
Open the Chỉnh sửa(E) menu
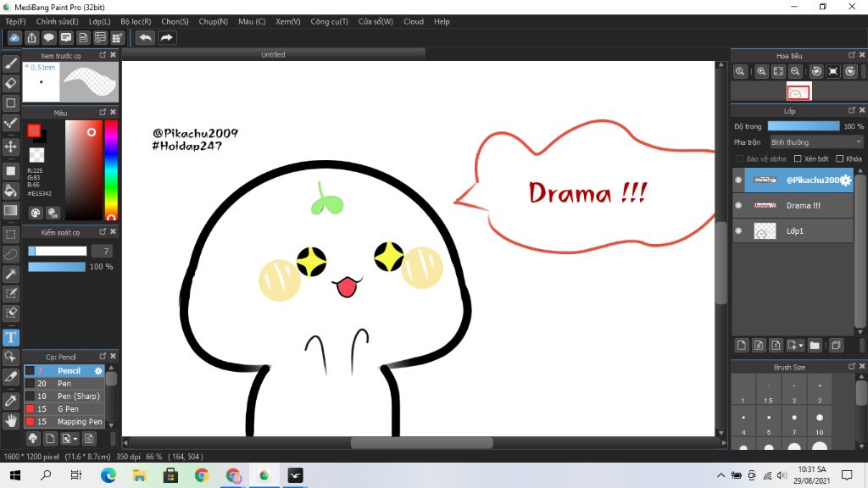(57, 21)
